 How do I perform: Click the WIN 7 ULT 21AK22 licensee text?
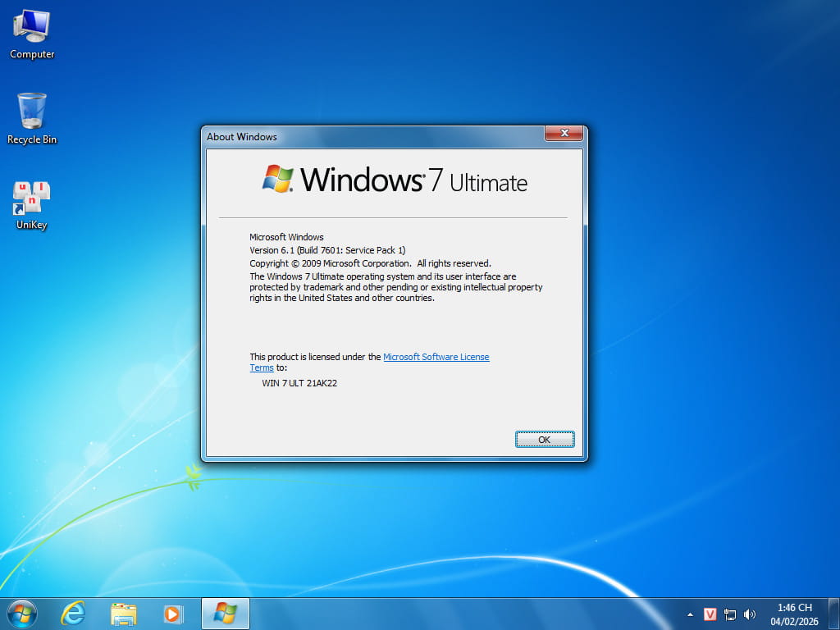[299, 383]
